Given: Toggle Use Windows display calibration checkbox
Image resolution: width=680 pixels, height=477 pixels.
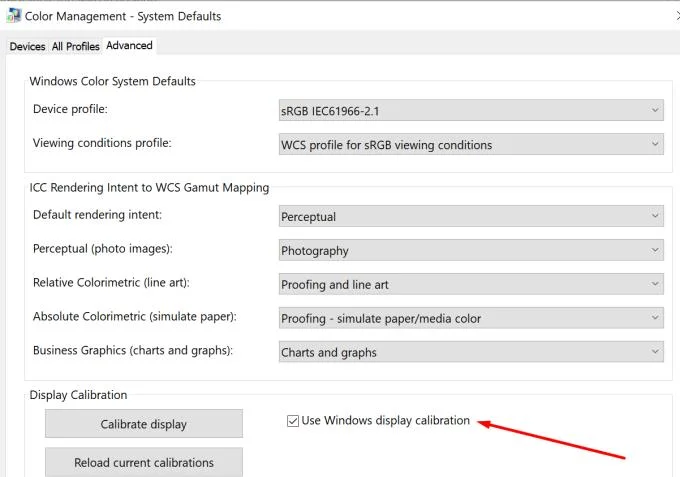Looking at the screenshot, I should tap(293, 421).
